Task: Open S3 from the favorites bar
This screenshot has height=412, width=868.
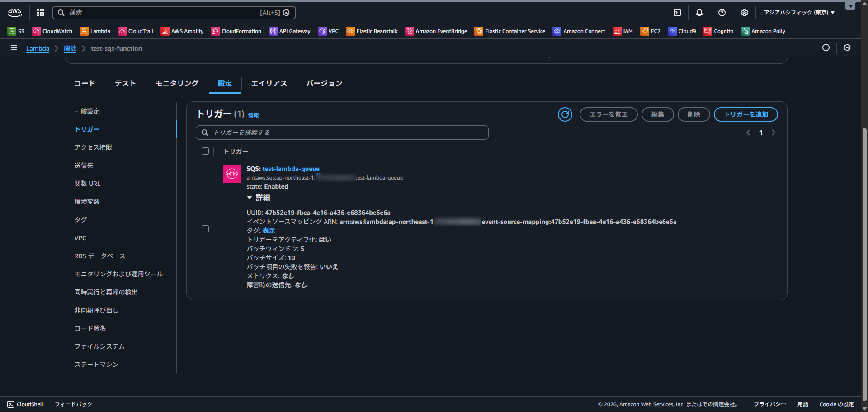Action: click(x=16, y=31)
